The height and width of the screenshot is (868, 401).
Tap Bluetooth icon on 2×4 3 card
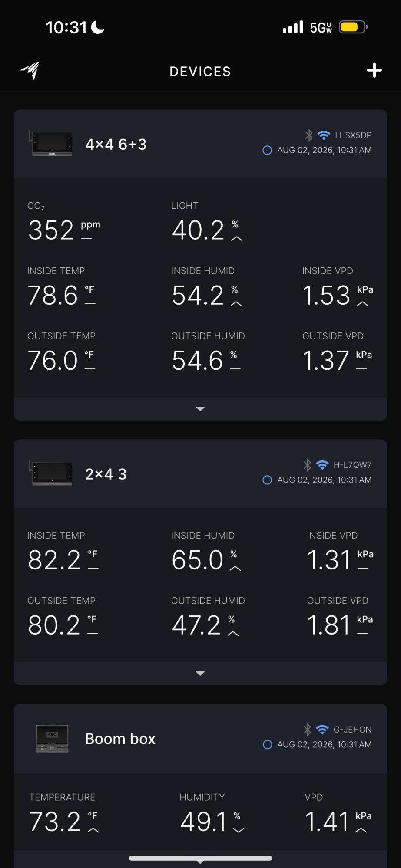pos(308,465)
